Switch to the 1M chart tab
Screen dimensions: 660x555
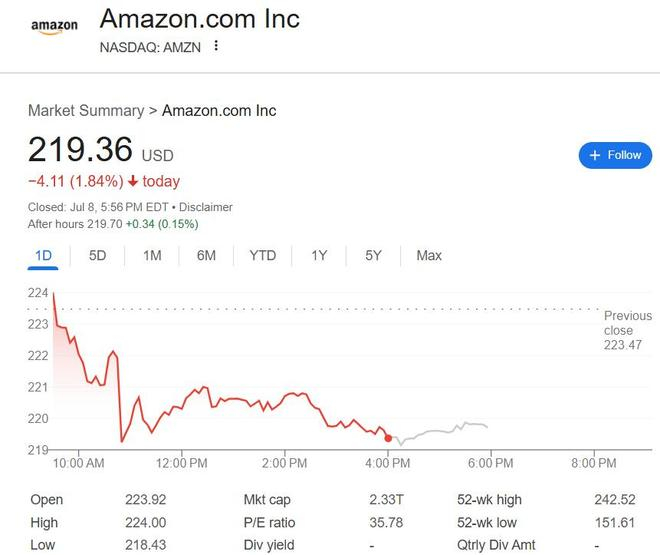(152, 256)
